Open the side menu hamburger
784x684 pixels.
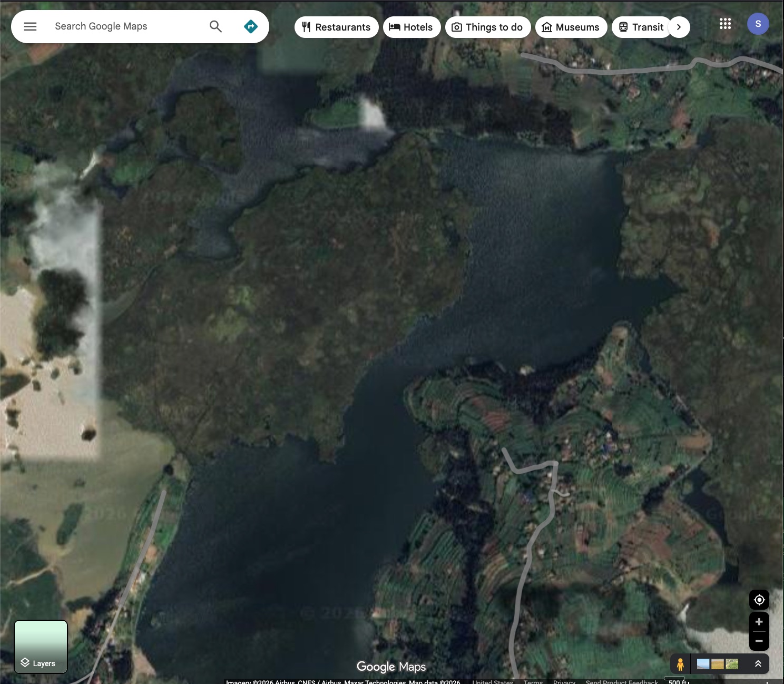[30, 26]
